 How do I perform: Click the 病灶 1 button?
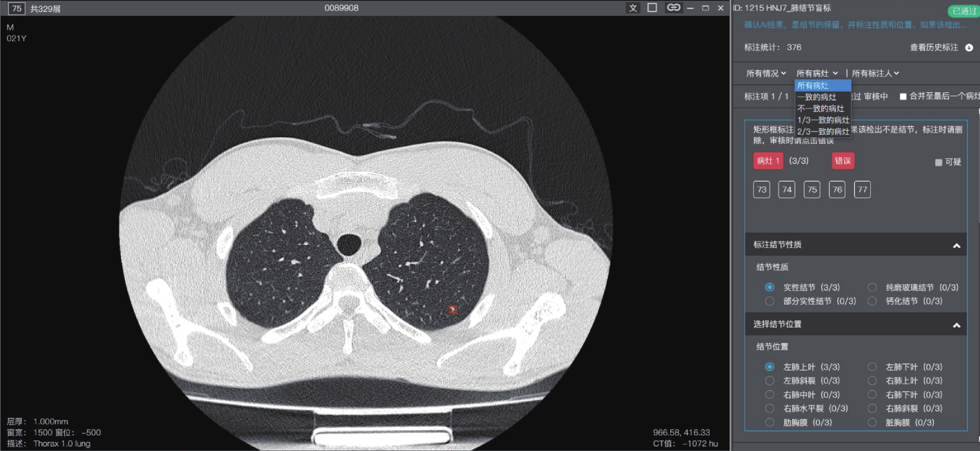768,161
